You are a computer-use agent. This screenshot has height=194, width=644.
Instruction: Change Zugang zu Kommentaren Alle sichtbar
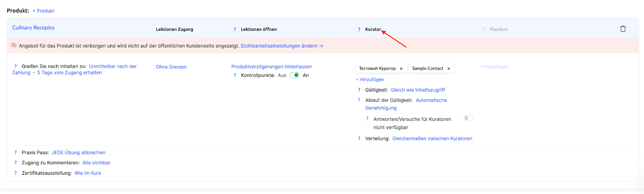[x=96, y=163]
